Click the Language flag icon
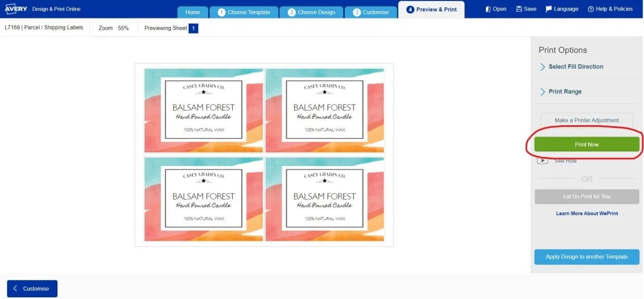 (x=549, y=9)
